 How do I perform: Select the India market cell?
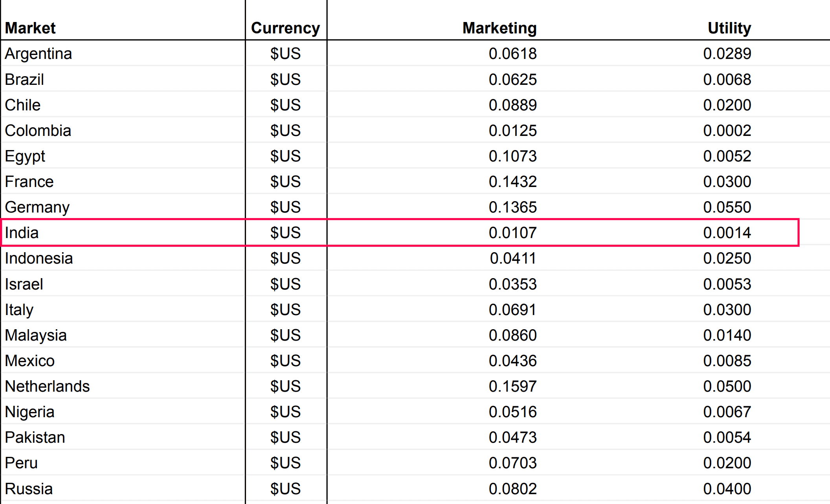pyautogui.click(x=22, y=233)
